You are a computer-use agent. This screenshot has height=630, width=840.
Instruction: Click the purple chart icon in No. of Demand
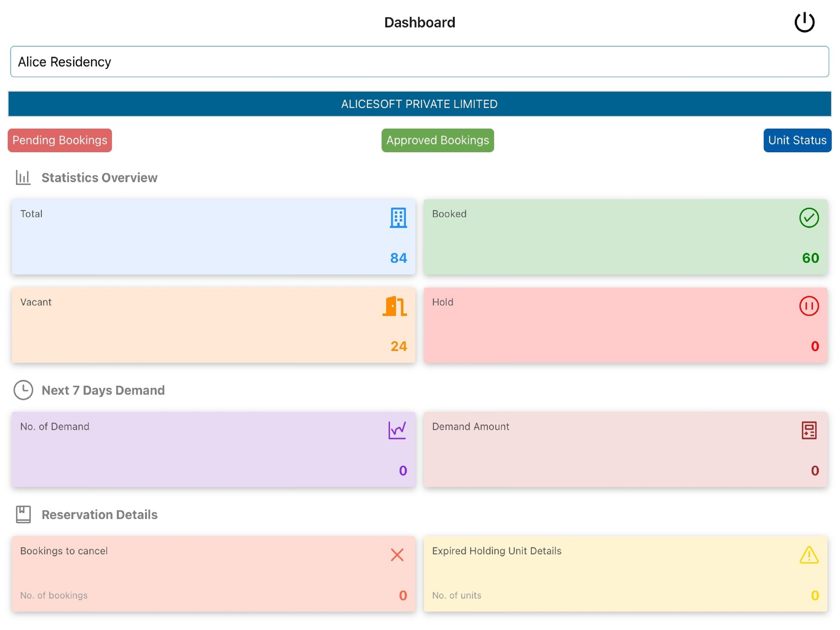coord(397,430)
